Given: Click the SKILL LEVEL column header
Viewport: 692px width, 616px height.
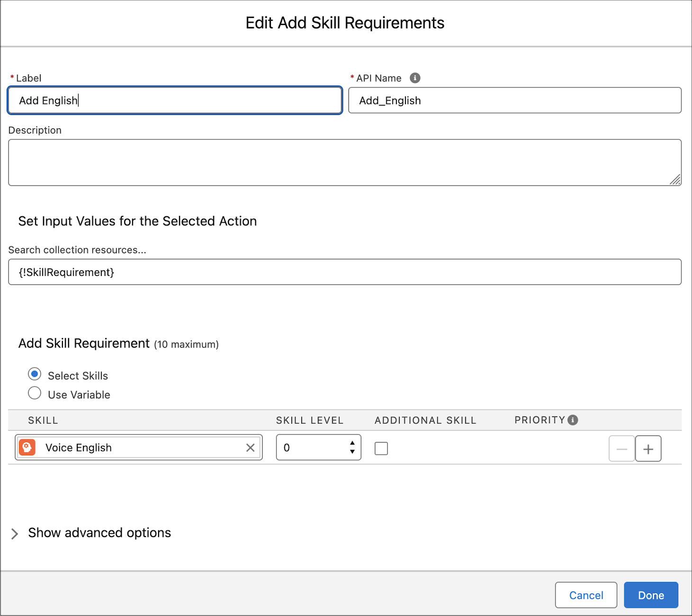Looking at the screenshot, I should coord(310,420).
